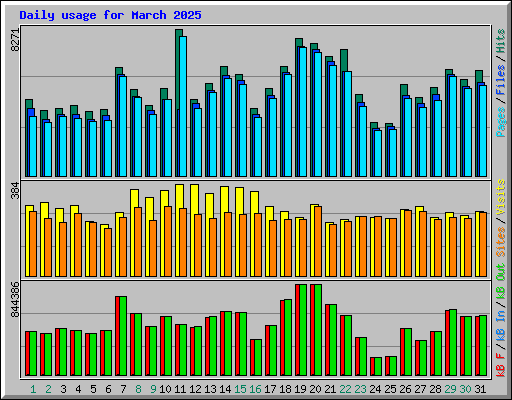Select day 7 on the x-axis
This screenshot has width=512, height=400.
click(123, 389)
